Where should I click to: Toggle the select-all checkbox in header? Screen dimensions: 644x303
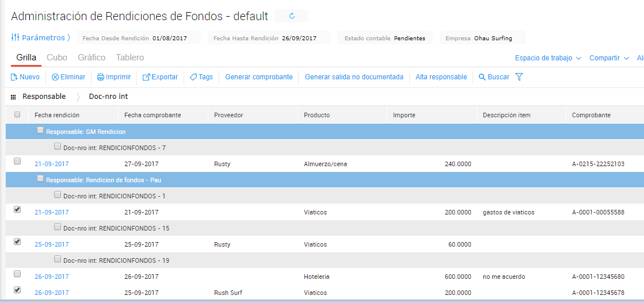[x=17, y=114]
